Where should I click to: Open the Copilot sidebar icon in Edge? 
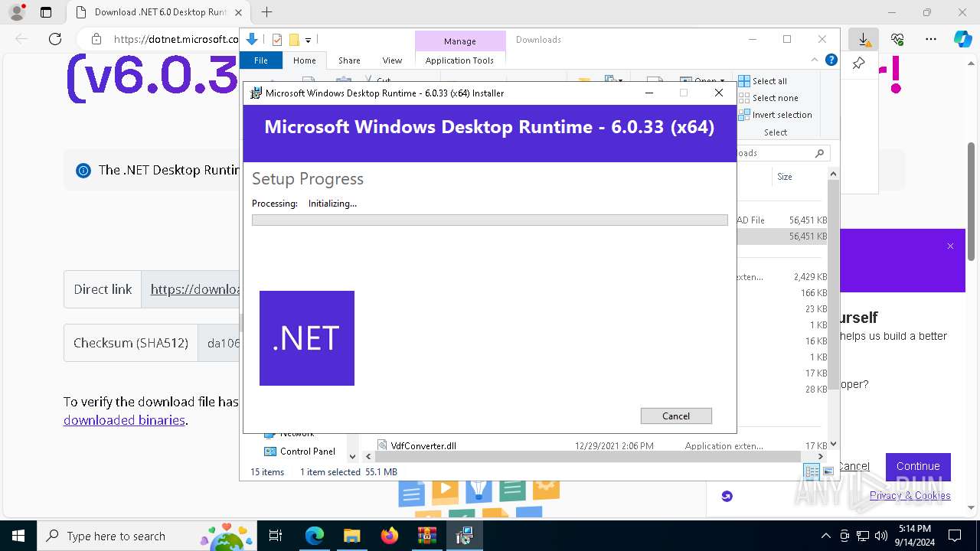click(x=962, y=39)
